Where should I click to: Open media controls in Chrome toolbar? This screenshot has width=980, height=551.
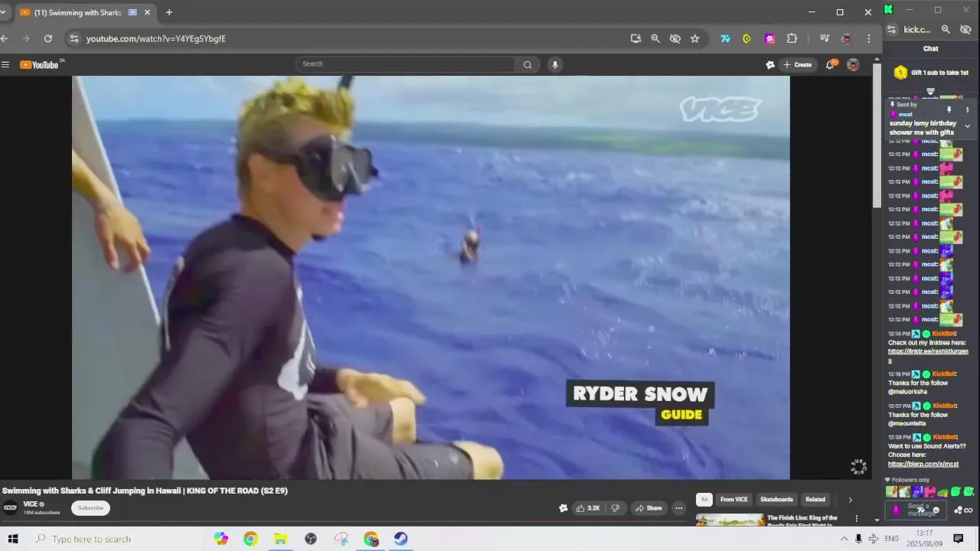825,38
